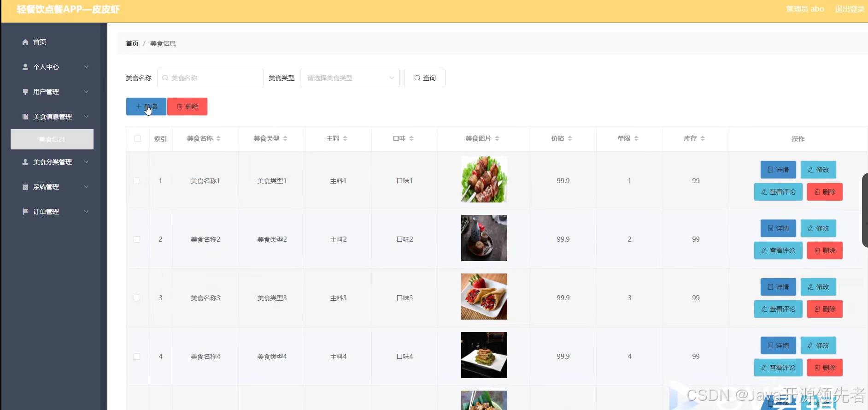Click 修改 for 美食名称1
868x410 pixels.
[818, 170]
